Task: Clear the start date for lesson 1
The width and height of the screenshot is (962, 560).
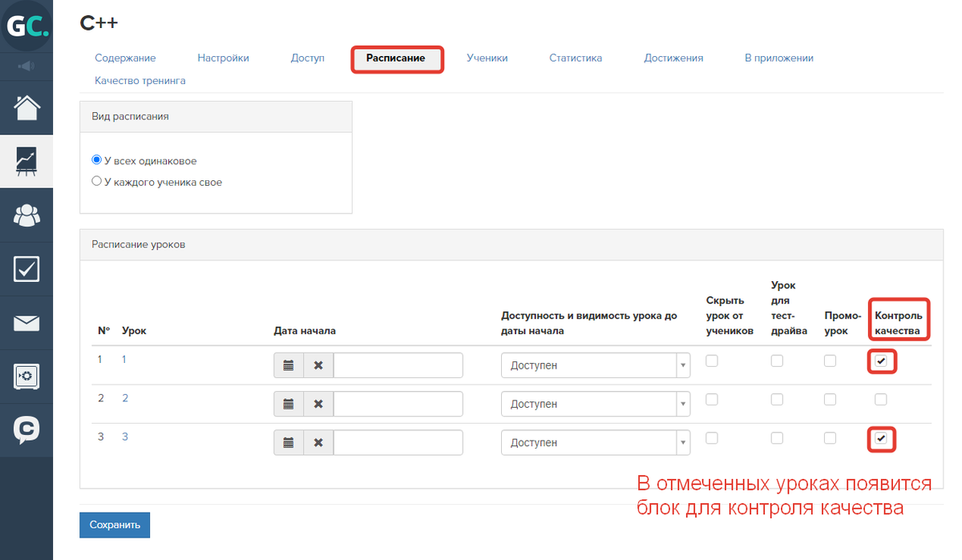Action: [318, 365]
